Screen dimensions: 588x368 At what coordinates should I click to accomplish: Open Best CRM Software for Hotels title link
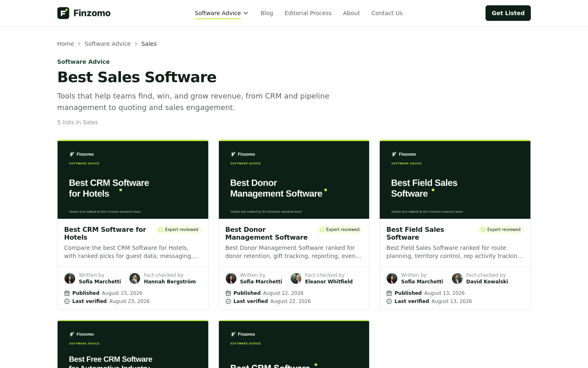pos(105,233)
